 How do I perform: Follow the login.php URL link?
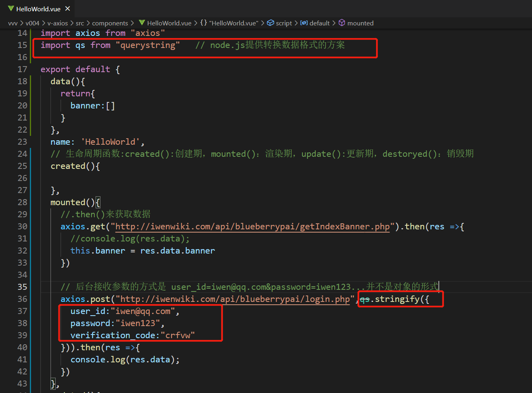(235, 299)
